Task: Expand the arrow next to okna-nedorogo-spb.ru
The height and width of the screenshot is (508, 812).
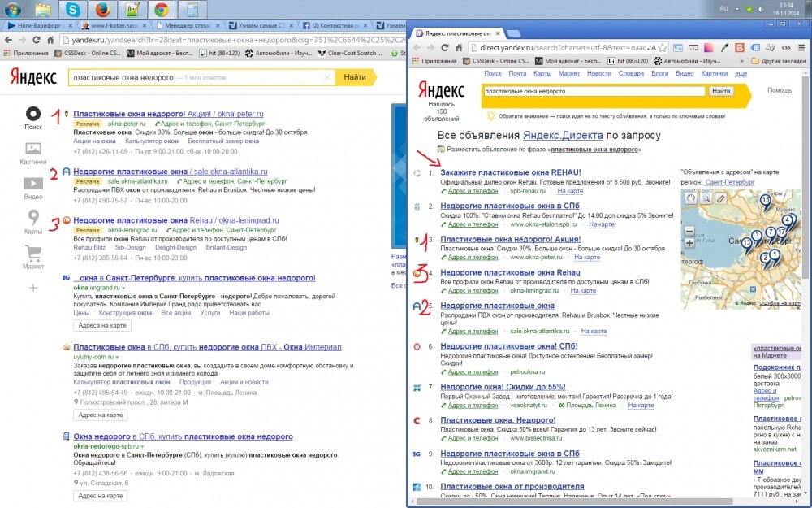Action: pyautogui.click(x=142, y=446)
